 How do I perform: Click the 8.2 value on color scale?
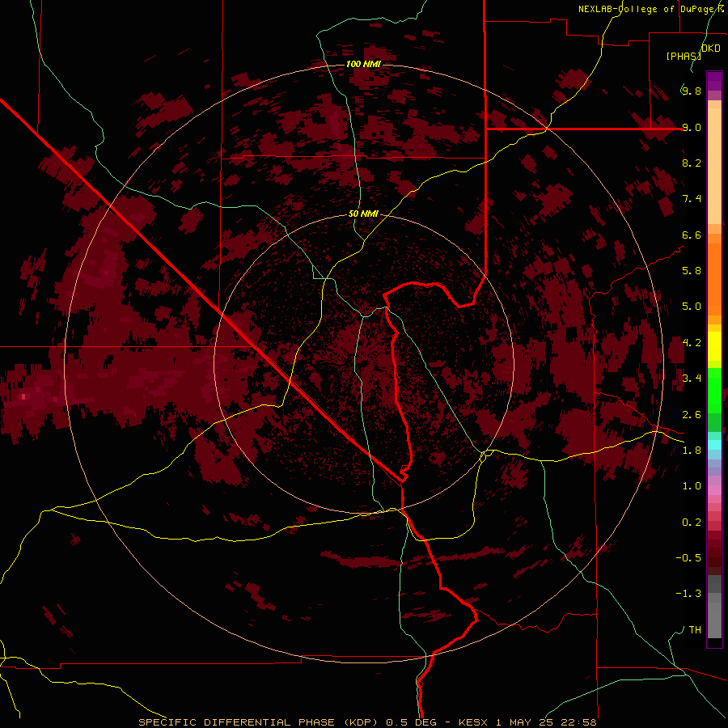pyautogui.click(x=692, y=163)
